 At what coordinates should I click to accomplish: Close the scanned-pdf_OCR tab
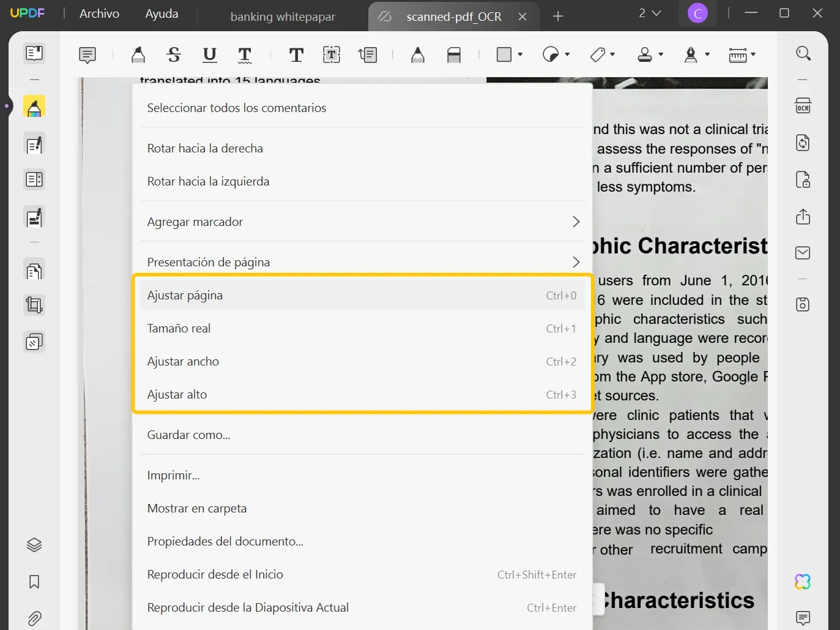pyautogui.click(x=522, y=17)
